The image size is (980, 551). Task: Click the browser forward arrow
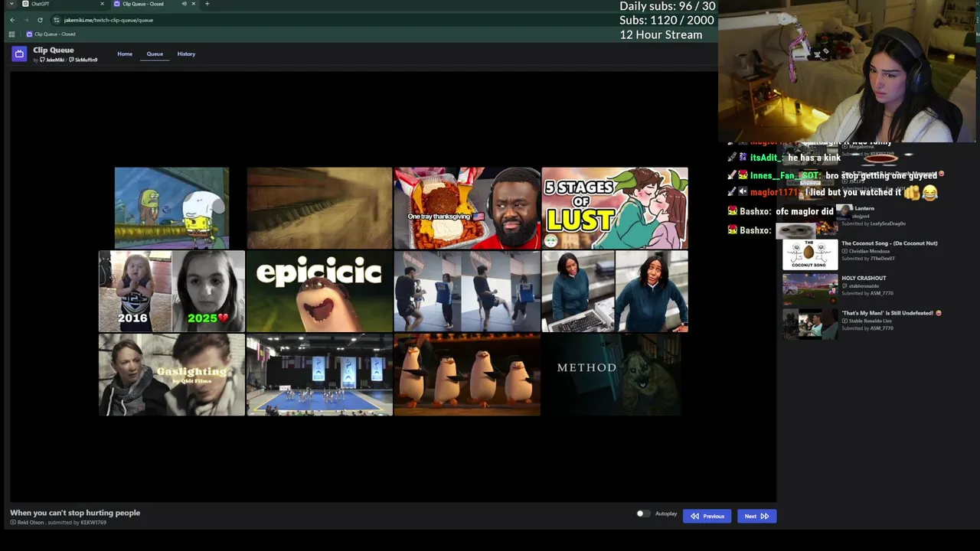tap(26, 20)
